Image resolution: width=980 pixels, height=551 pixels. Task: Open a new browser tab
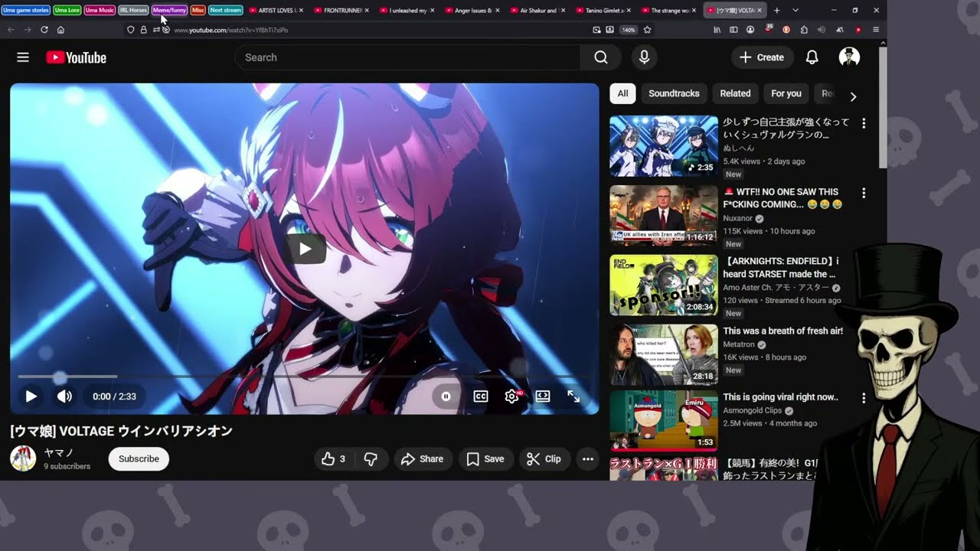[776, 10]
